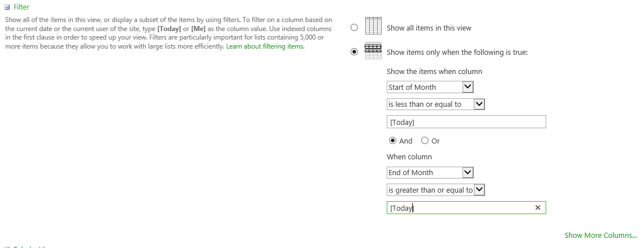Click the filtered table grid icon

373,51
